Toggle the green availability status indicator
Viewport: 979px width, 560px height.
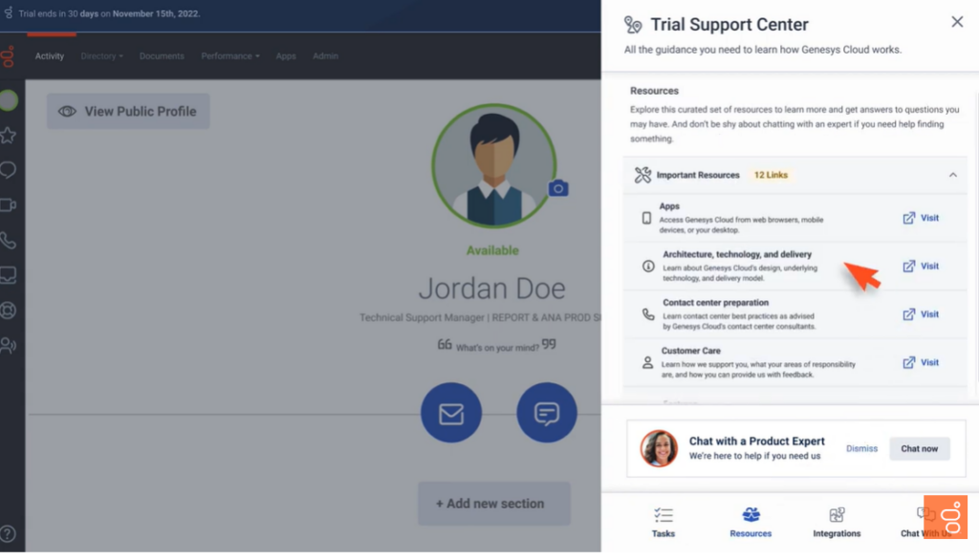tap(8, 100)
